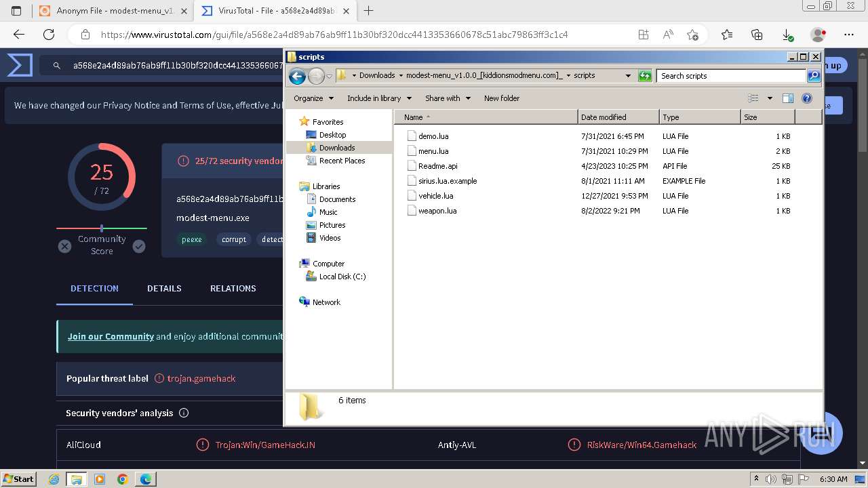Open Videos library
This screenshot has width=868, height=488.
(330, 238)
